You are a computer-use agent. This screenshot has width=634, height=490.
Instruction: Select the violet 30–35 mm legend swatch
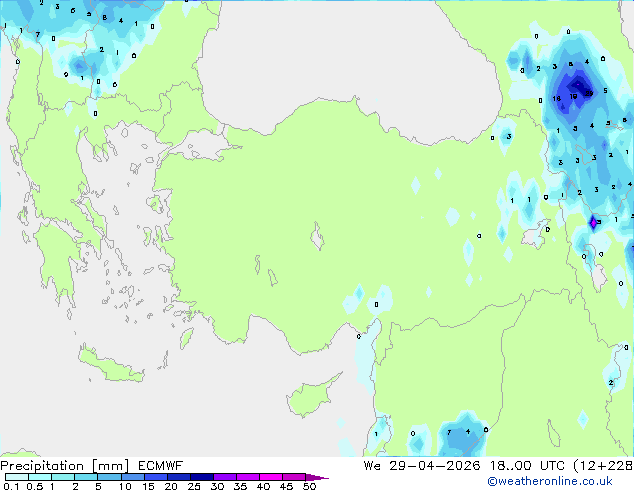click(225, 477)
